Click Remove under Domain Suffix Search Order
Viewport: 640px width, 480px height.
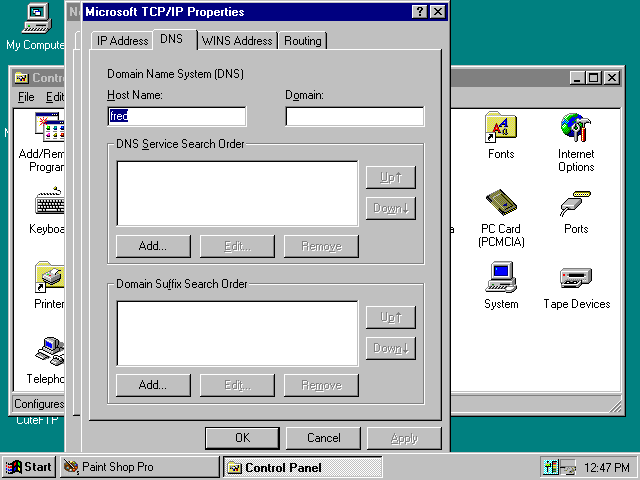321,385
